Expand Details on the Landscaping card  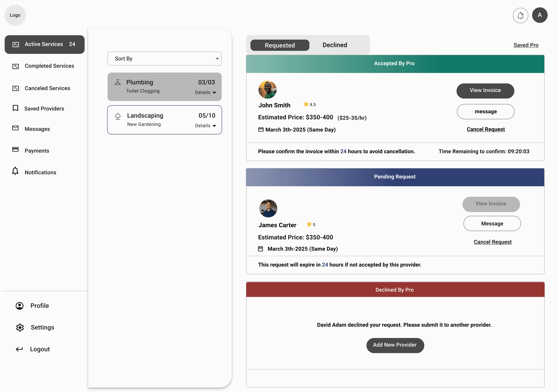[x=206, y=126]
